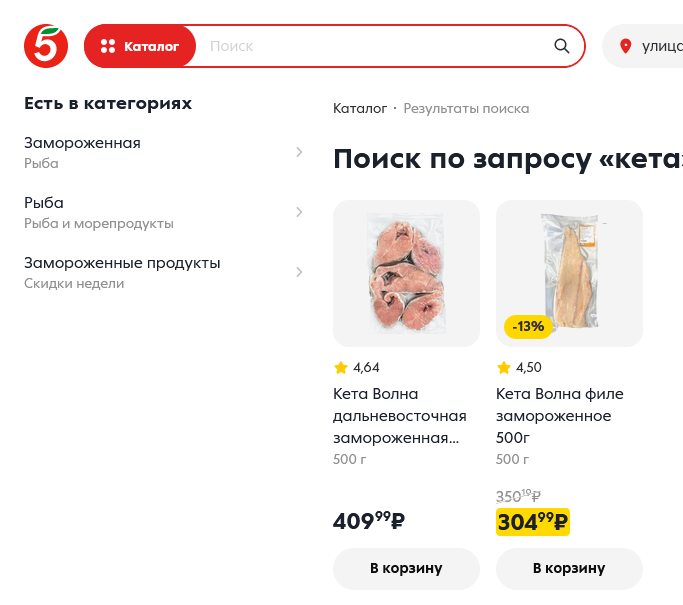Screen dimensions: 683x605
Task: Expand the Замороженные продукты chevron
Action: click(x=299, y=272)
